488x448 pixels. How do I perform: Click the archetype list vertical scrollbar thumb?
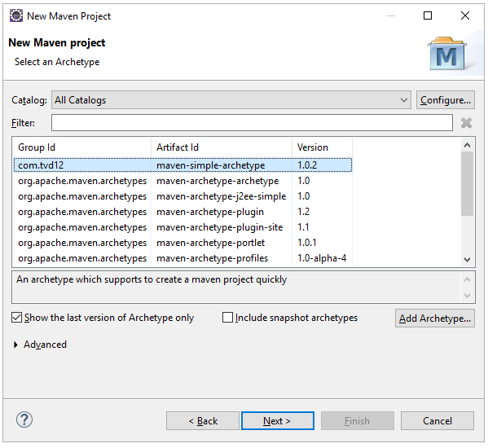click(x=467, y=183)
